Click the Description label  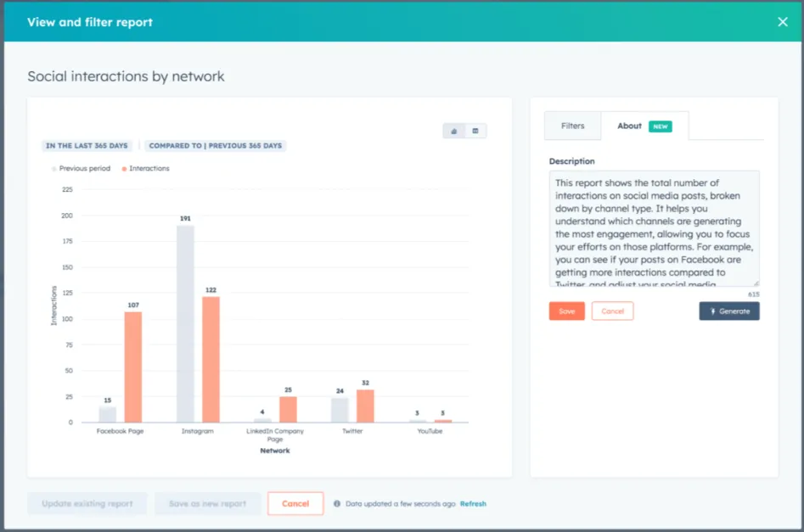571,161
